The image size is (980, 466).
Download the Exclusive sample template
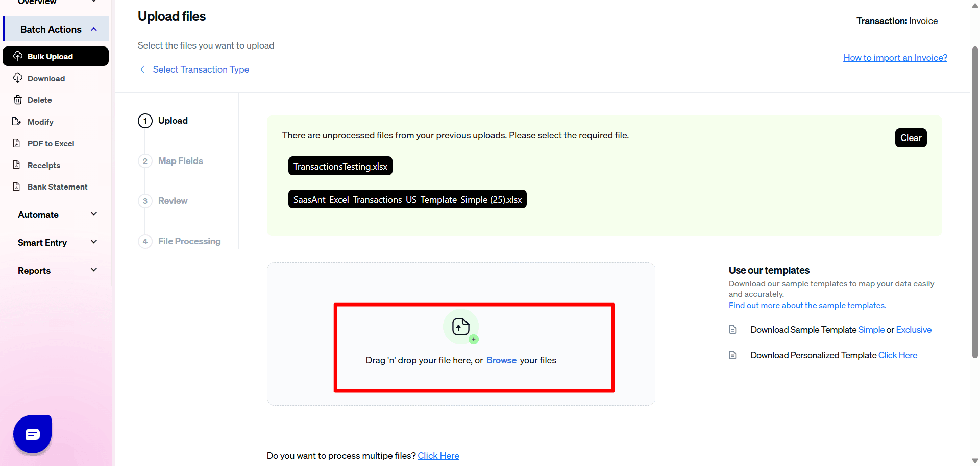[914, 330]
